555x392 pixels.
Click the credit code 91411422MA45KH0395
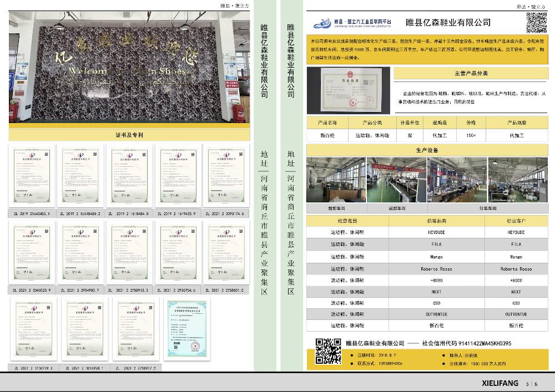point(485,343)
